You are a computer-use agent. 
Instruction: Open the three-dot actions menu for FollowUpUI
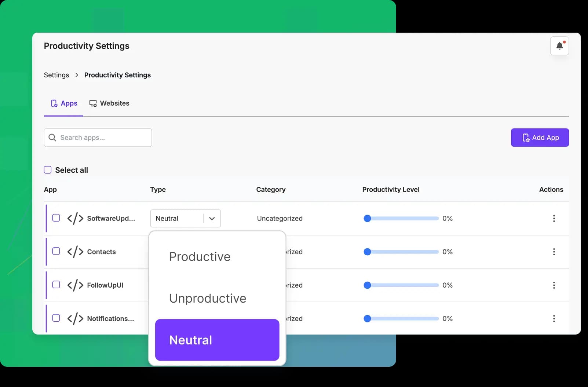(554, 285)
